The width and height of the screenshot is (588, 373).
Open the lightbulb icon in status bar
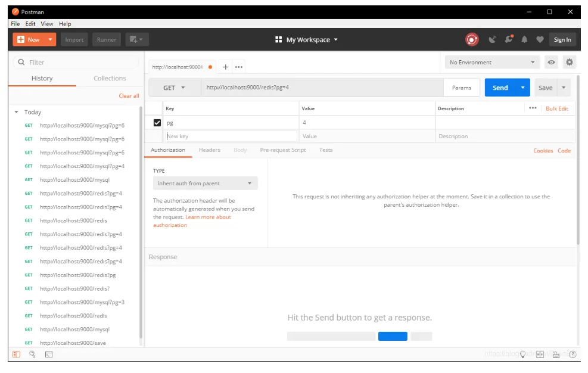[x=522, y=355]
